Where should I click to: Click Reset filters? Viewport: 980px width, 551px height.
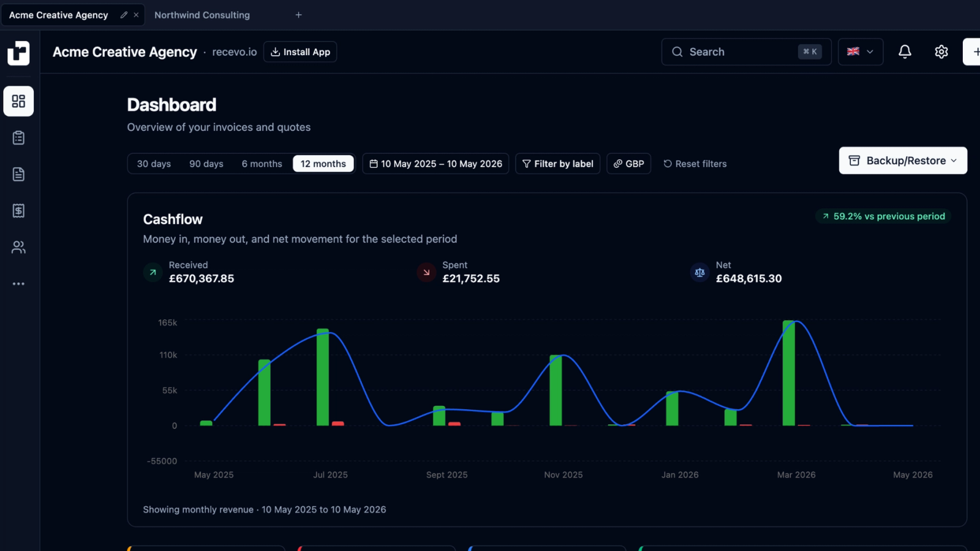coord(695,163)
